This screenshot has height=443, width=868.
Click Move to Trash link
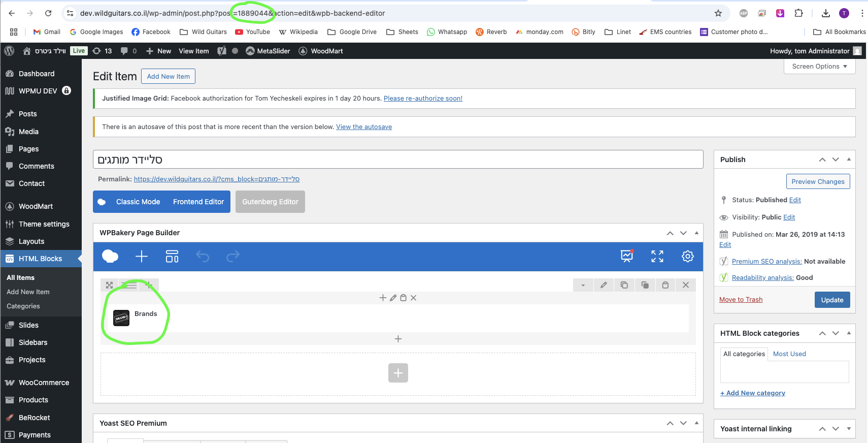[x=741, y=300]
